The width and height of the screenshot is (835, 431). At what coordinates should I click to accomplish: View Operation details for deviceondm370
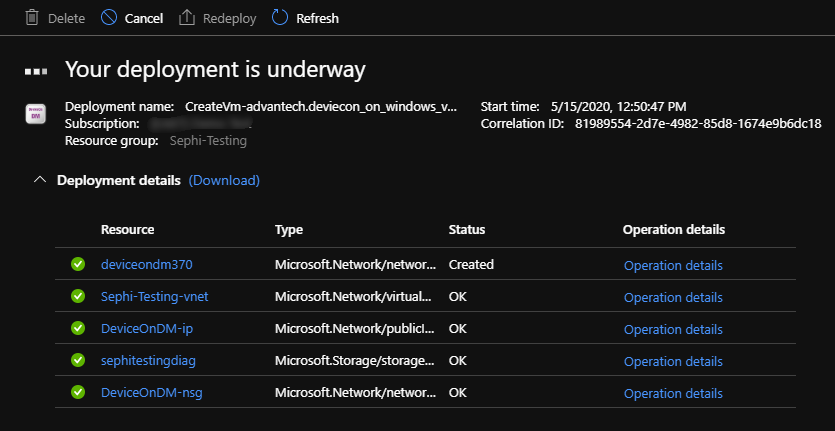click(x=672, y=265)
